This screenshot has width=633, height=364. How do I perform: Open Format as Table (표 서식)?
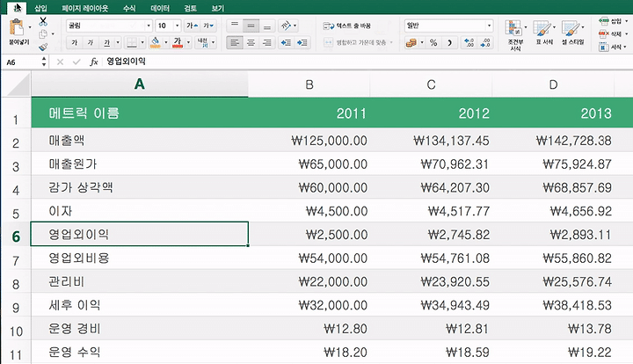pyautogui.click(x=544, y=33)
